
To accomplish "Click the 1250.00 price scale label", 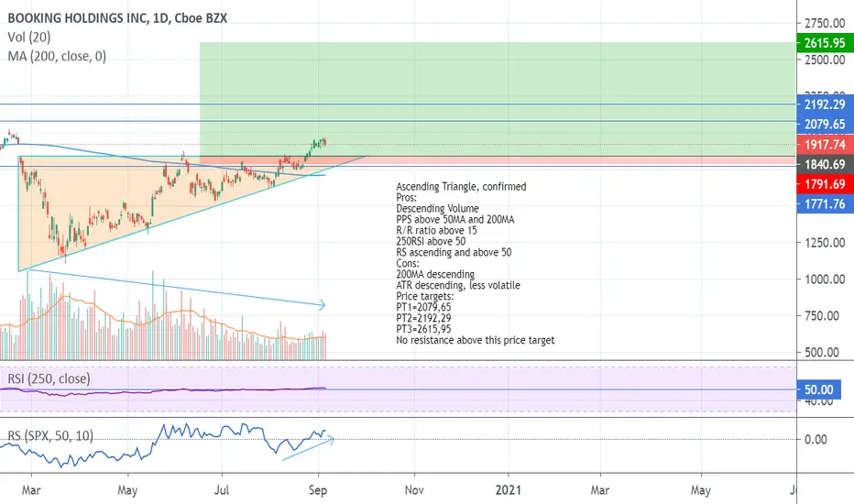I will [825, 243].
